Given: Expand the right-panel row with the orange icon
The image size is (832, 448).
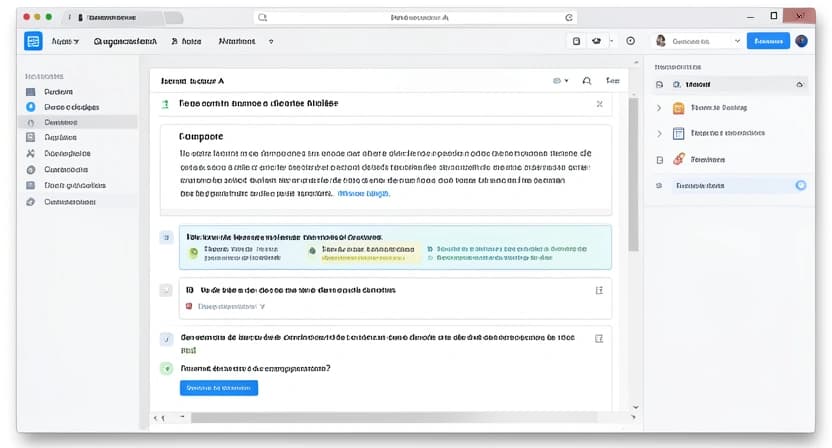Looking at the screenshot, I should click(x=659, y=108).
